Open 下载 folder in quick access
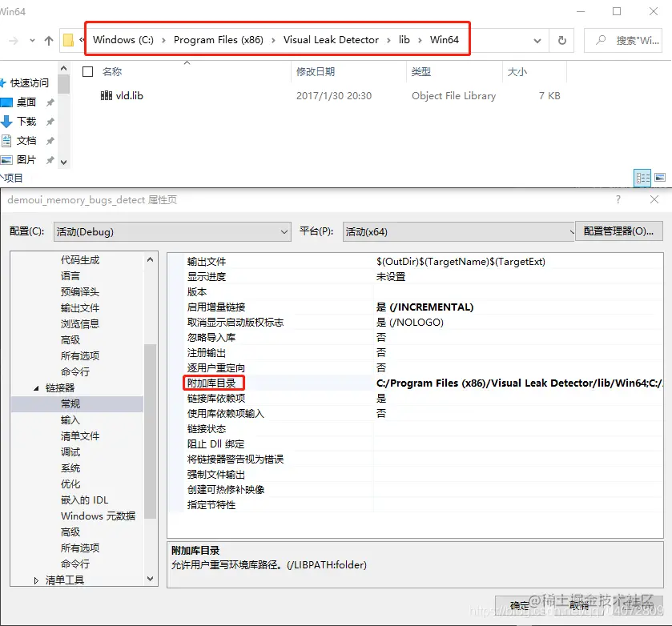The image size is (672, 626). [26, 121]
